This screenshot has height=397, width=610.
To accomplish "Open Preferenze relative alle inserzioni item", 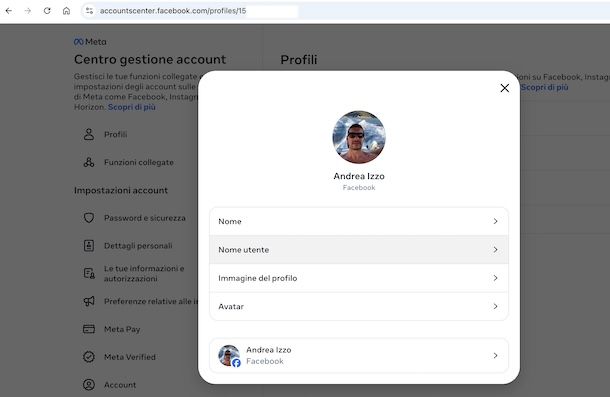I will pyautogui.click(x=151, y=301).
